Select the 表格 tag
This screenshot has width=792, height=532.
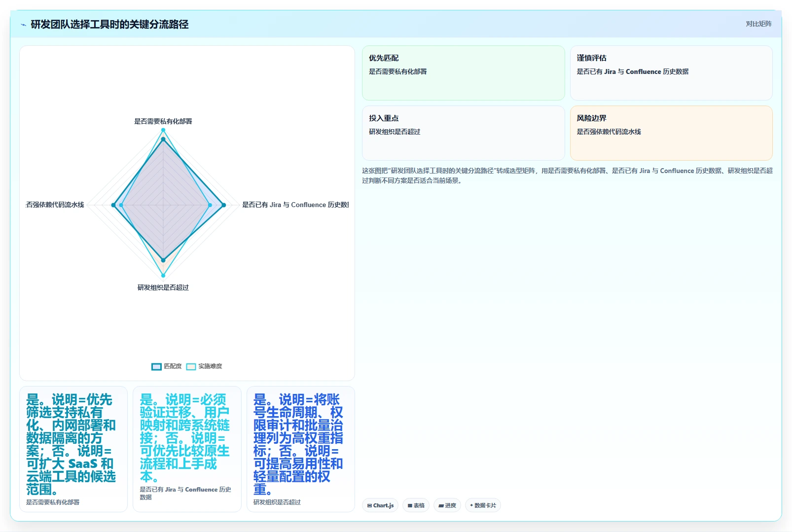click(x=416, y=505)
